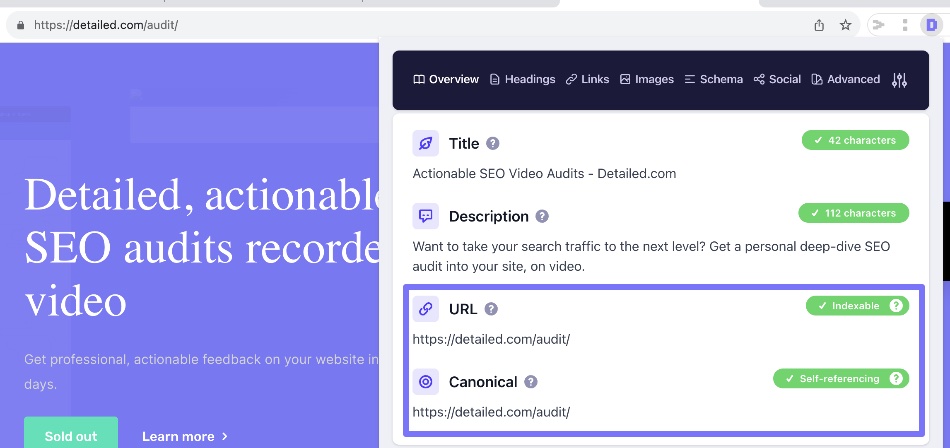This screenshot has width=950, height=448.
Task: Click the Description help question mark
Action: [542, 216]
